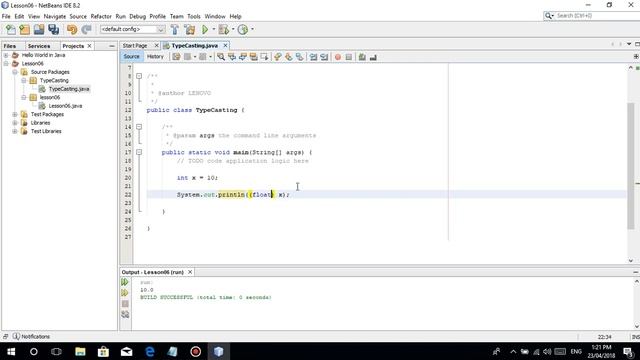Switch to the Files tab
The image size is (640, 360).
(9, 46)
